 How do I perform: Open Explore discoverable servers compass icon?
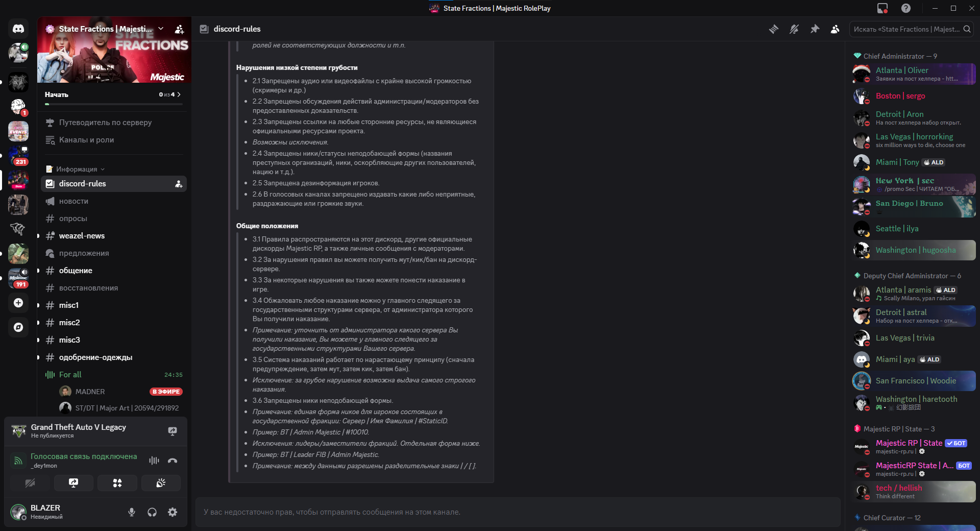click(x=18, y=327)
